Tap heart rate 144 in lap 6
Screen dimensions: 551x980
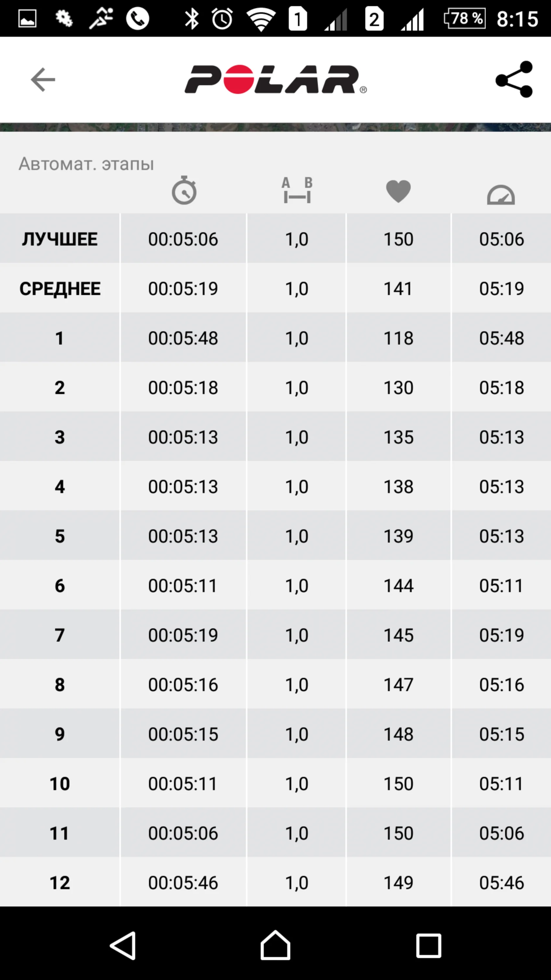[398, 585]
